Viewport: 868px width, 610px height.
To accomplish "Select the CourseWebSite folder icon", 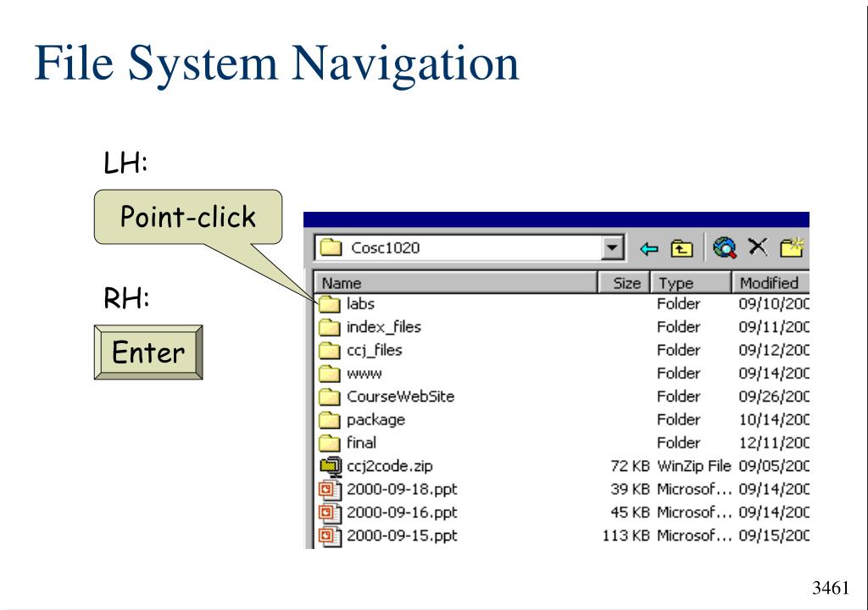I will coord(330,396).
